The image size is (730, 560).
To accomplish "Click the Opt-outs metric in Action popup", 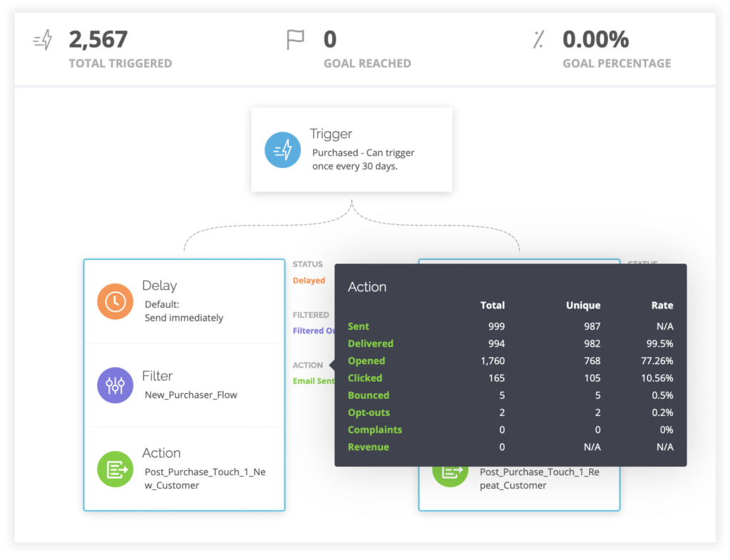I will [x=369, y=413].
